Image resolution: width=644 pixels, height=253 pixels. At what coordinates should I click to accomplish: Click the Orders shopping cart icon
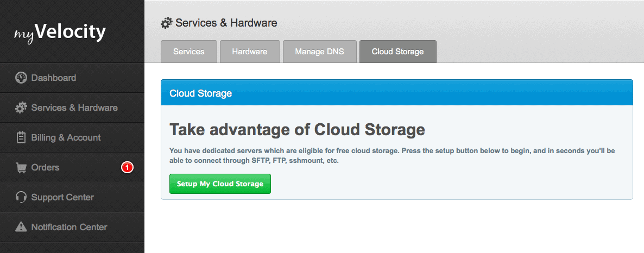click(21, 168)
